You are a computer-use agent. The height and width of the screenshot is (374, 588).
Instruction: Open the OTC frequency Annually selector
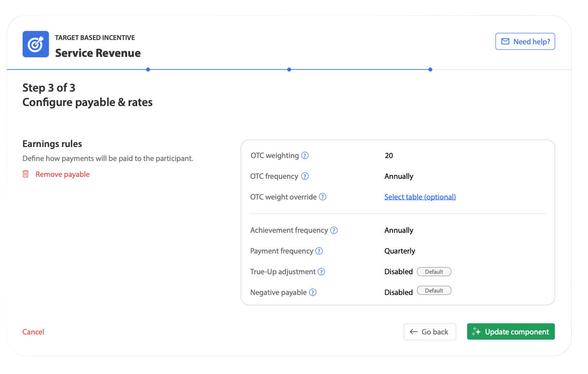(x=399, y=176)
